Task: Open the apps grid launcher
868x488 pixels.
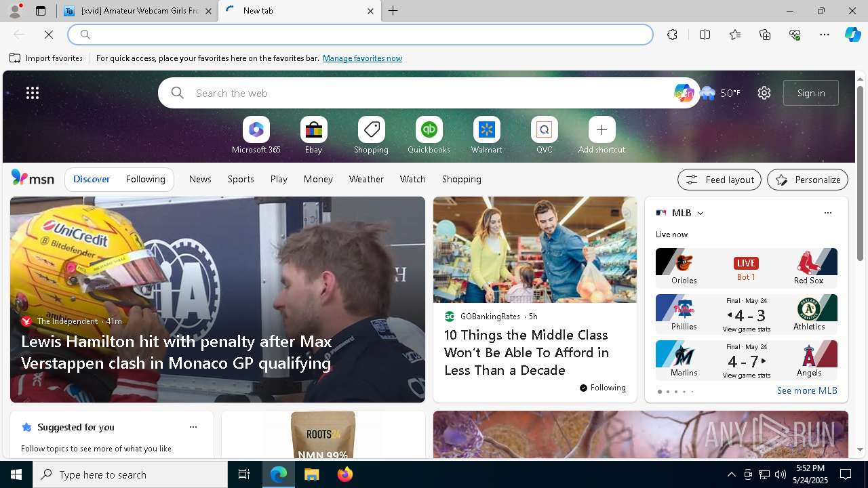Action: point(33,93)
